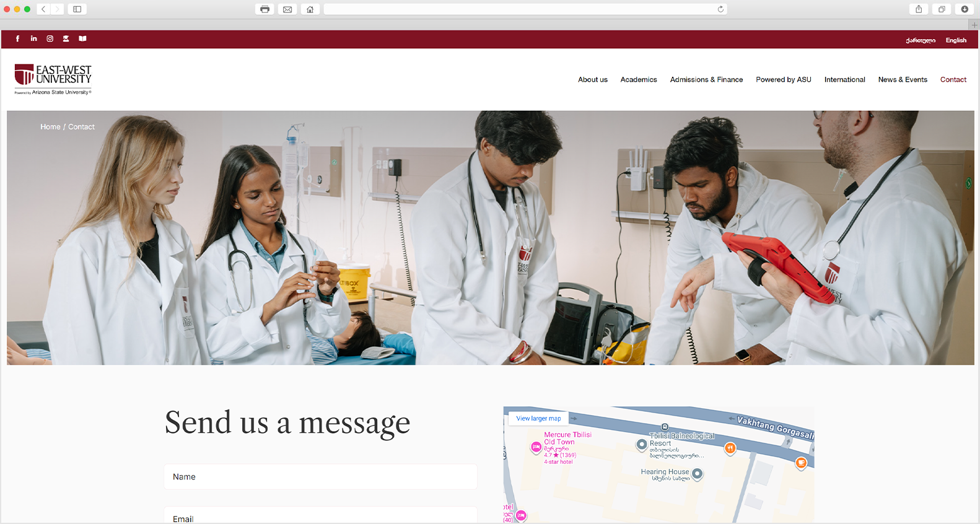Toggle the browser sidebar
Screen dimensions: 980x524
point(77,9)
